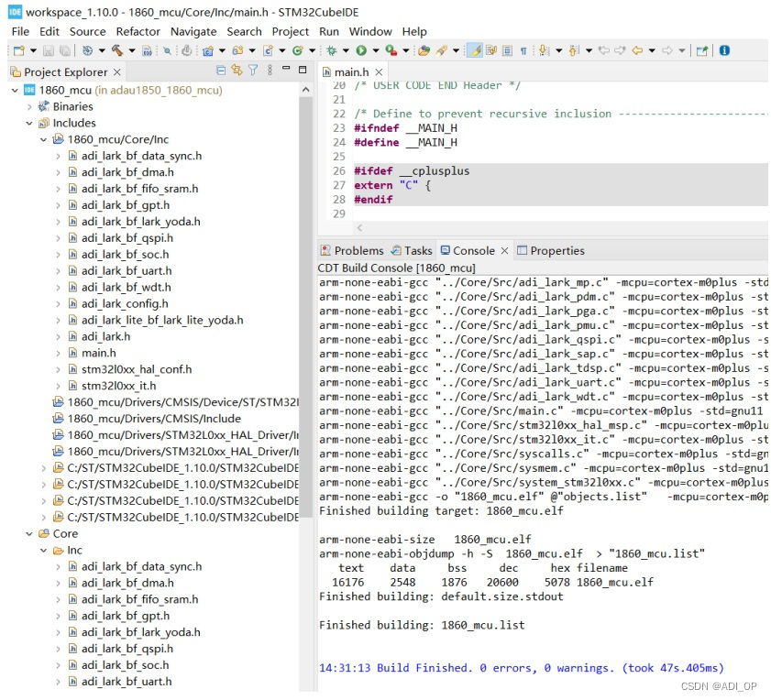This screenshot has width=771, height=700.
Task: Click Build Finished message in console
Action: click(522, 668)
